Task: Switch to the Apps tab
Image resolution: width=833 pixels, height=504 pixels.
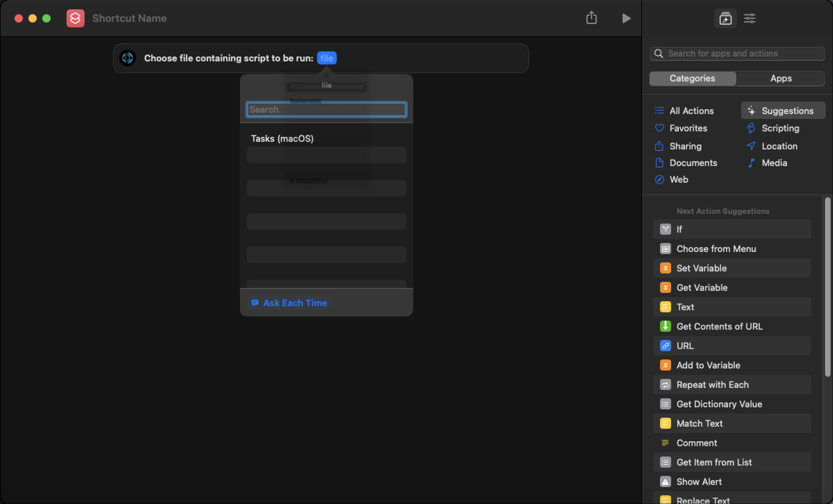Action: point(781,78)
